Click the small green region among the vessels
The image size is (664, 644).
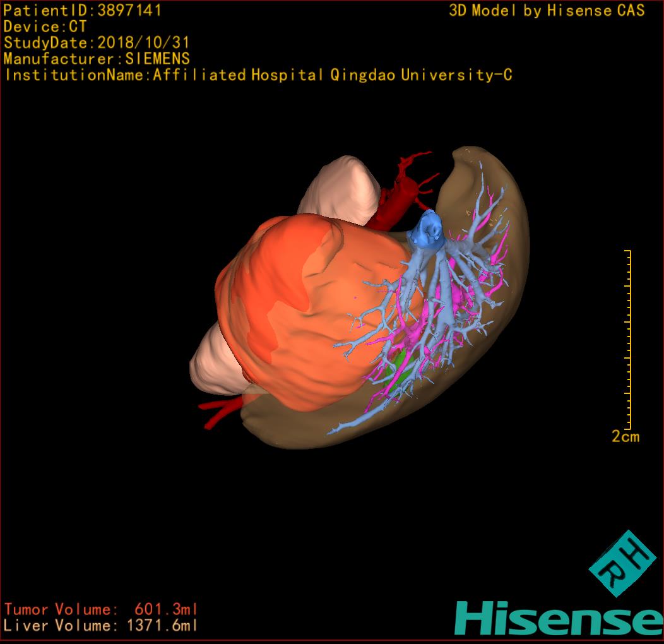click(x=396, y=363)
